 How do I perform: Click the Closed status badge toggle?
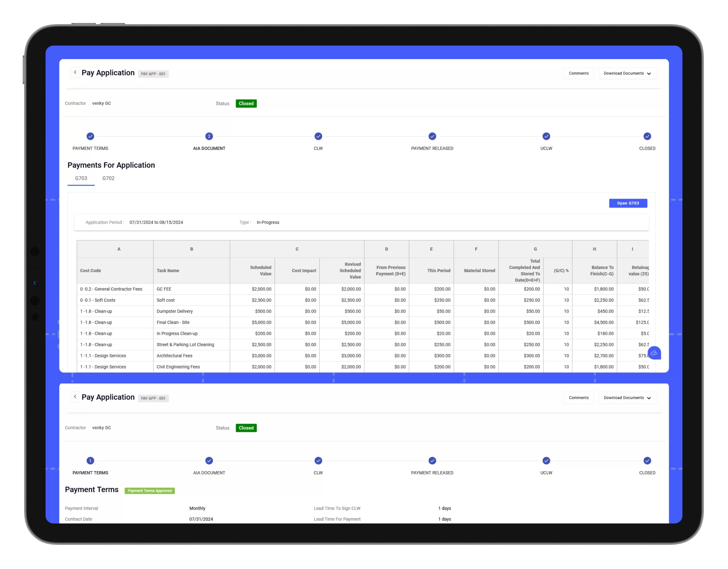pyautogui.click(x=245, y=104)
